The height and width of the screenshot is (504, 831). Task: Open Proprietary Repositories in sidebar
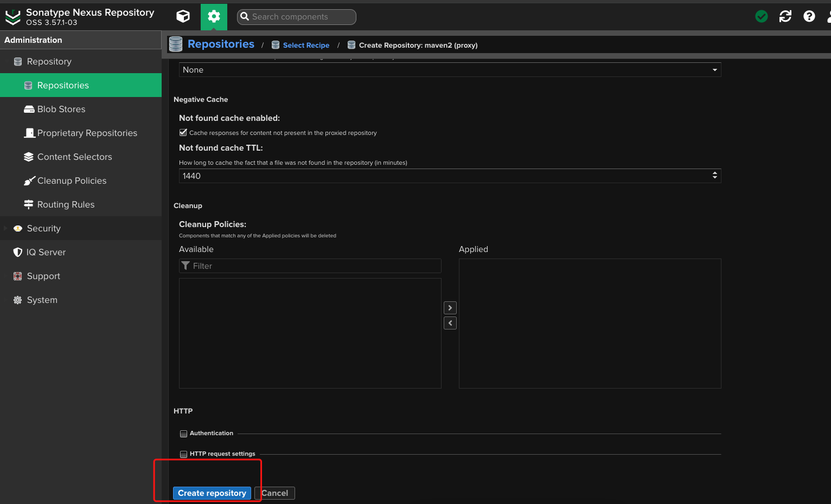81,133
